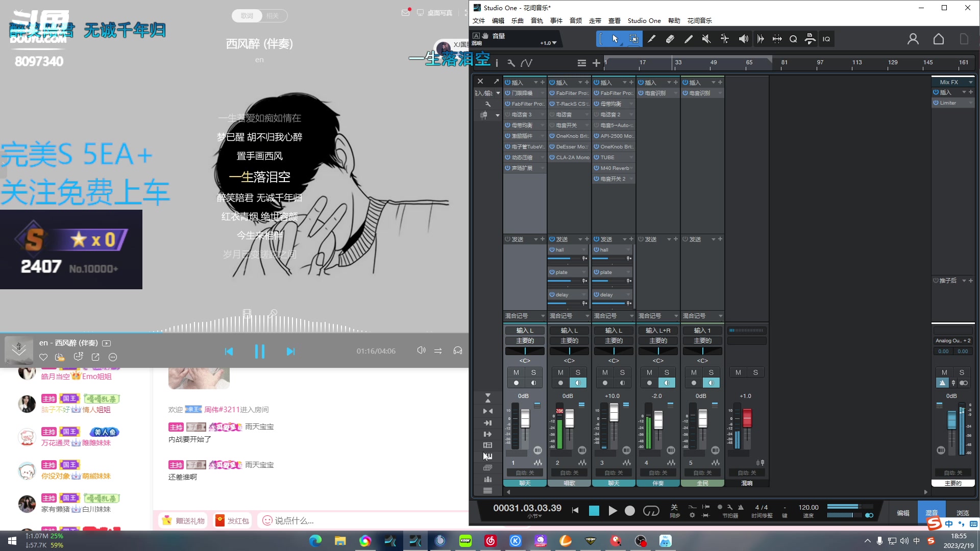Click the plus add-track icon near ruler
The image size is (980, 551).
click(596, 63)
